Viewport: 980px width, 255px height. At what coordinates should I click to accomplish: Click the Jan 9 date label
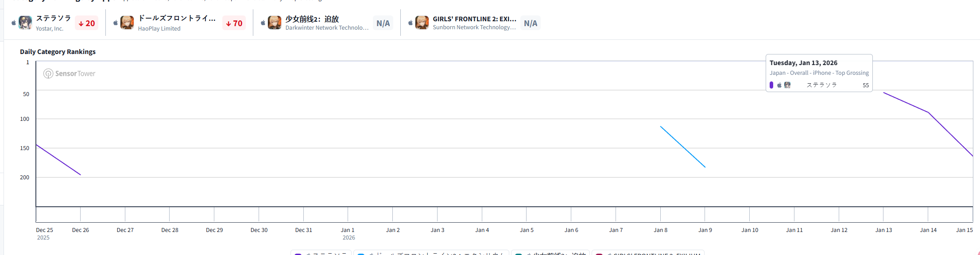coord(705,230)
